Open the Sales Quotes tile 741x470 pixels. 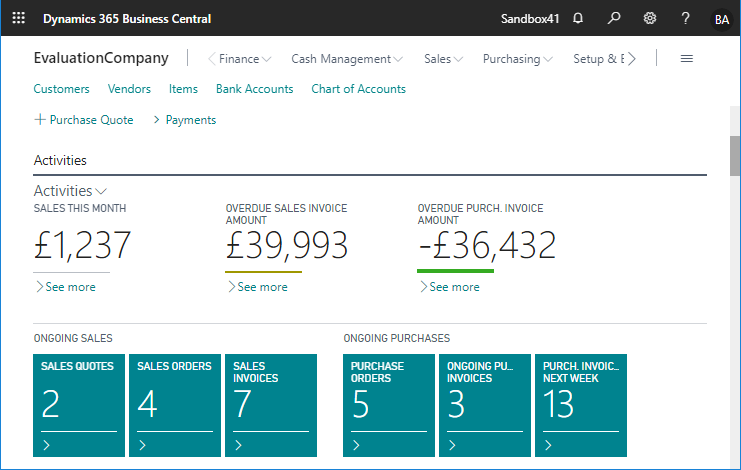coord(78,405)
